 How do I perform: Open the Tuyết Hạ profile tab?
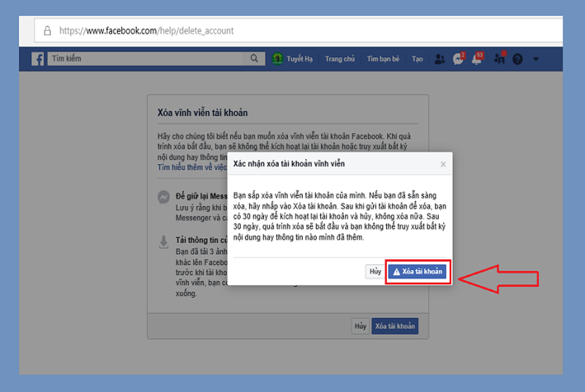click(292, 59)
